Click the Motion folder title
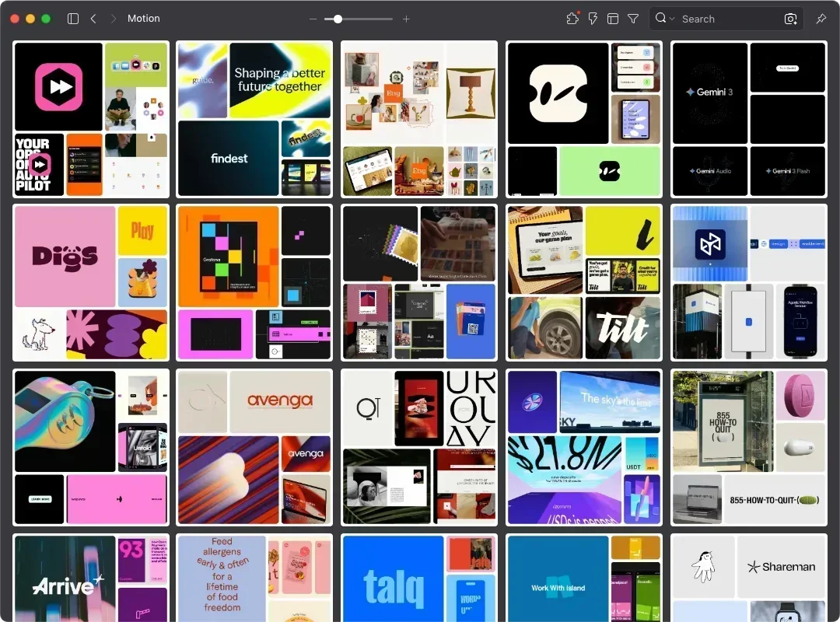840x622 pixels. tap(144, 19)
